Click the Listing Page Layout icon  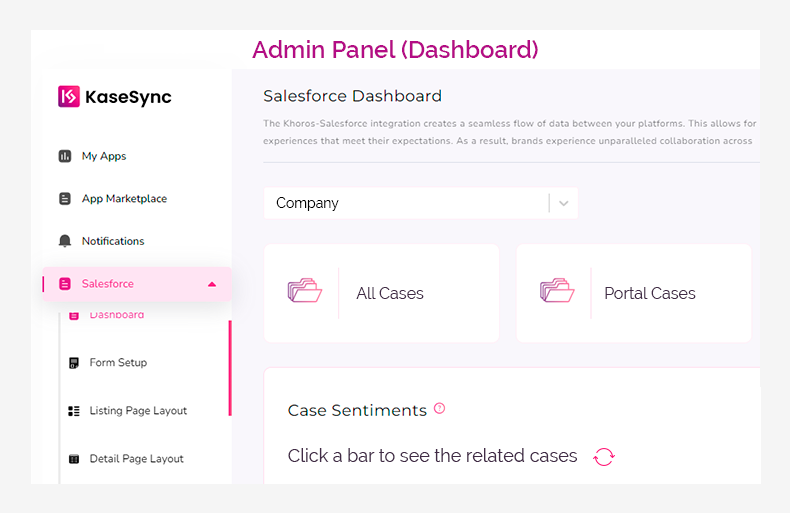click(74, 411)
